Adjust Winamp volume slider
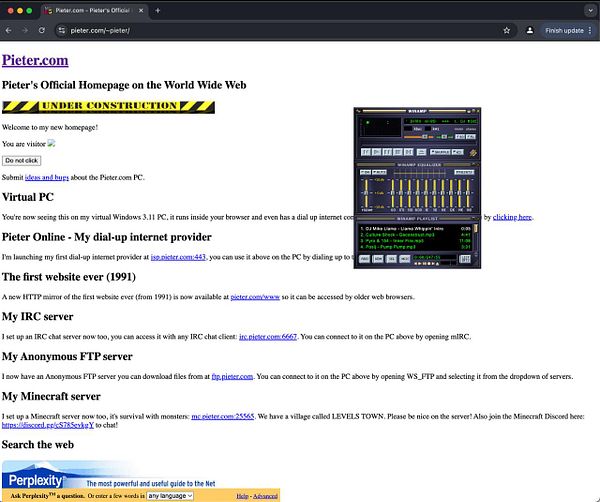 (x=419, y=137)
